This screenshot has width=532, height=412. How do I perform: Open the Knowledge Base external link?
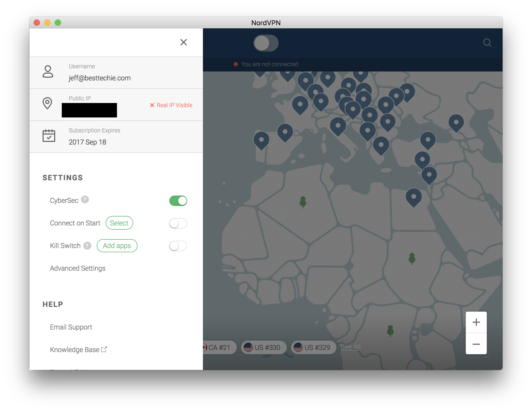tap(78, 350)
